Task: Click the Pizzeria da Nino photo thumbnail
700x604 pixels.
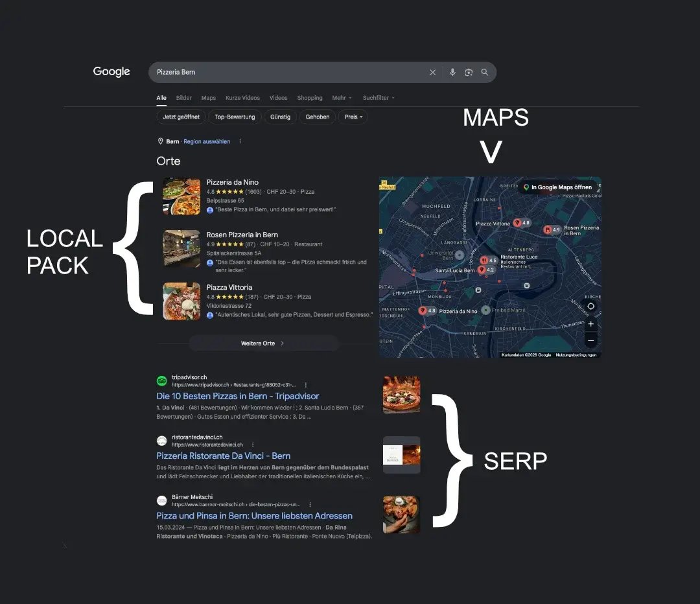Action: click(x=181, y=196)
